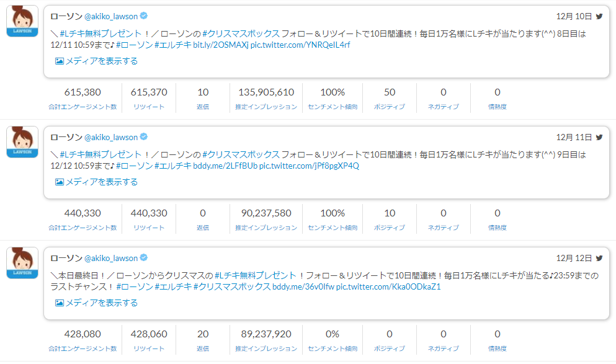
Task: Click the 89,237,920 estimated impressions value
Action: tap(266, 334)
